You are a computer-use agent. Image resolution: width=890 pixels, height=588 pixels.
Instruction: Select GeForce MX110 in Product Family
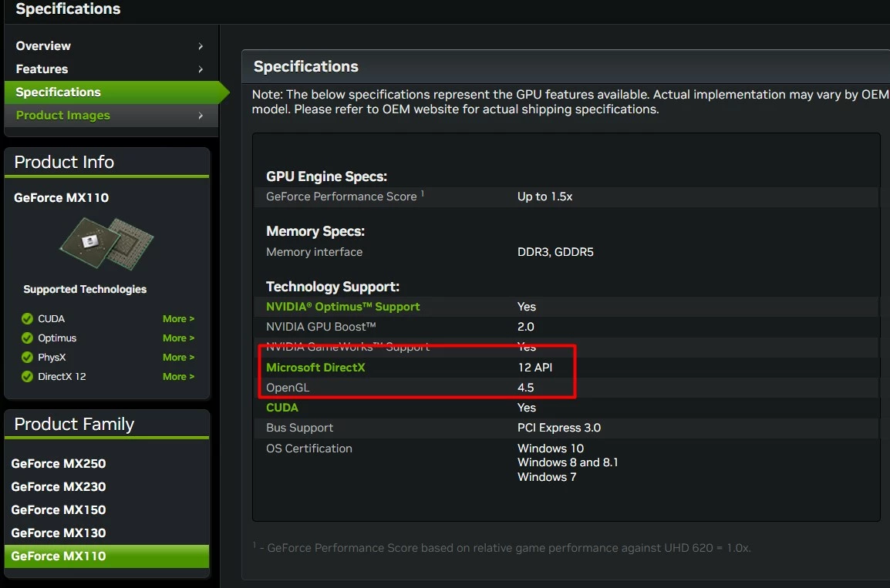(106, 556)
